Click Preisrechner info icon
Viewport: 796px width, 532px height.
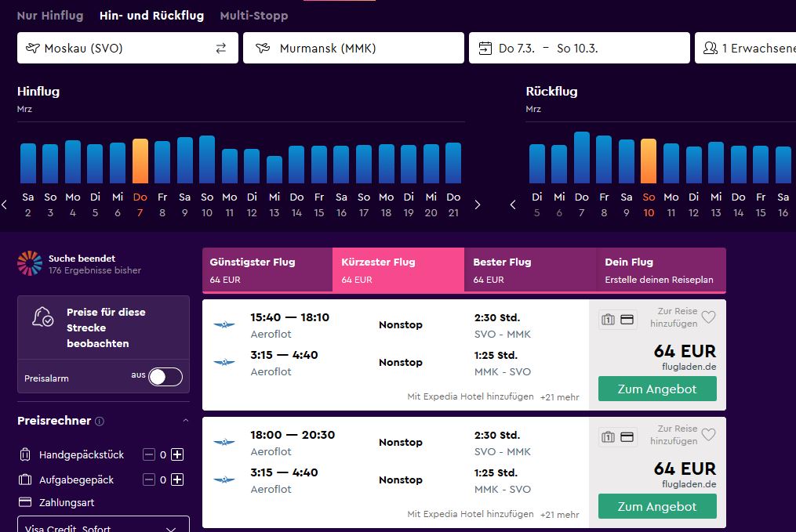100,421
